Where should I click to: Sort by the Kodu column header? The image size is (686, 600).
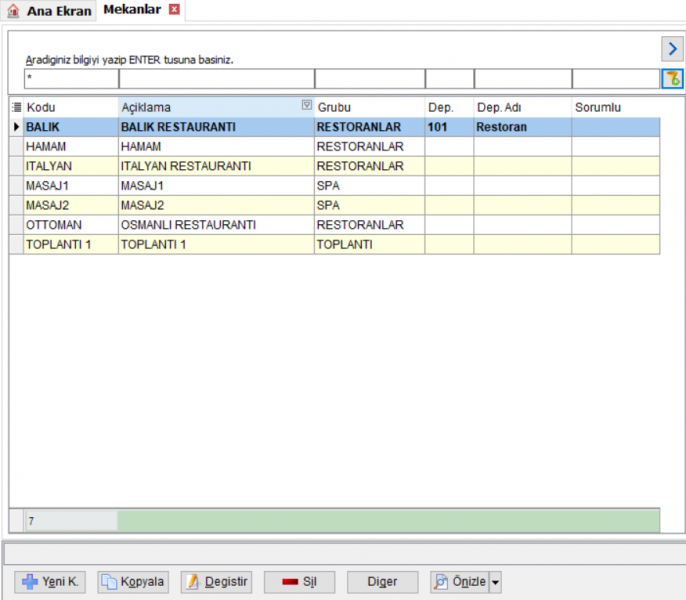71,107
